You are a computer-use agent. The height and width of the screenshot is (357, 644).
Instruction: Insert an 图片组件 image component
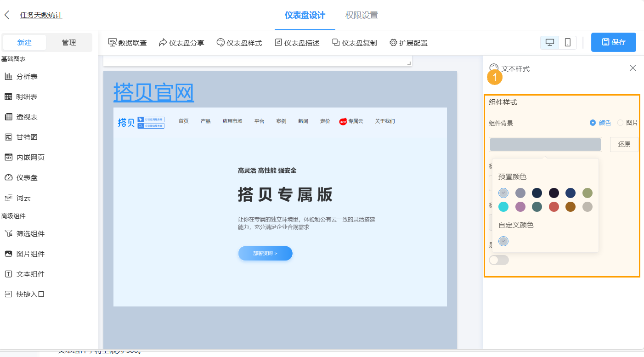[28, 254]
